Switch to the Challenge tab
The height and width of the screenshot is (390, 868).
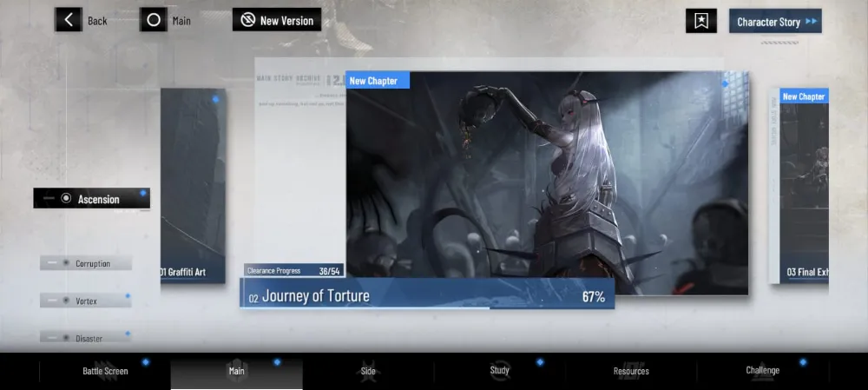pyautogui.click(x=762, y=371)
